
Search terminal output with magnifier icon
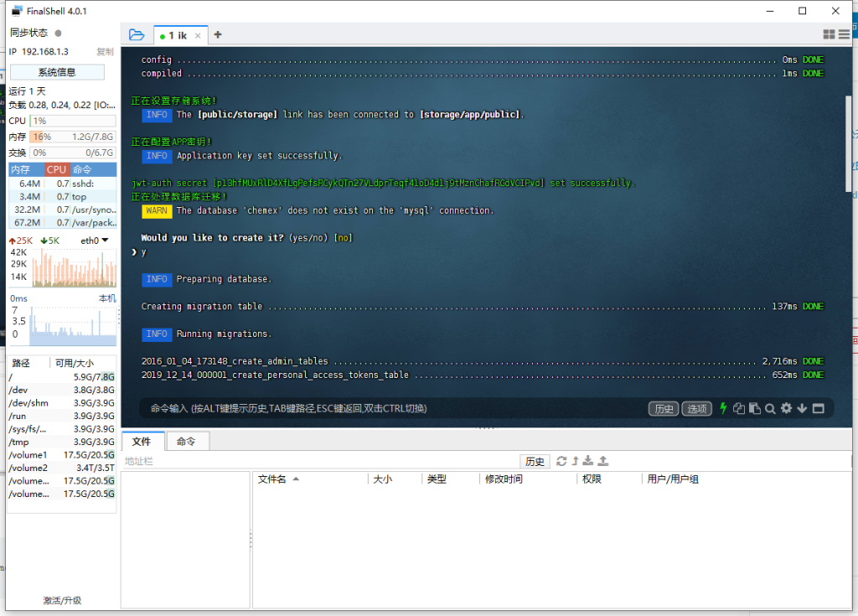point(770,408)
